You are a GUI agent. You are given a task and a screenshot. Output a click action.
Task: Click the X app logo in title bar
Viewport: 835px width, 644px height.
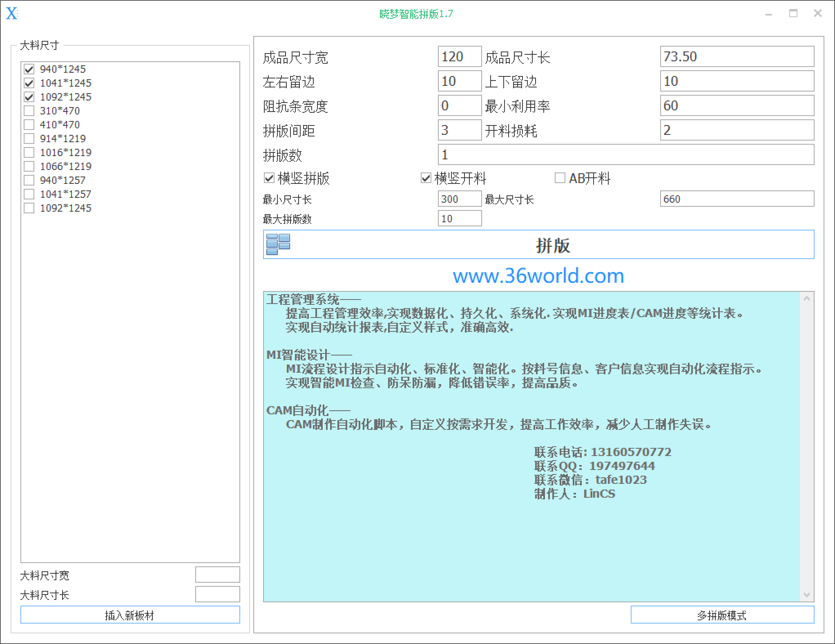(x=12, y=13)
